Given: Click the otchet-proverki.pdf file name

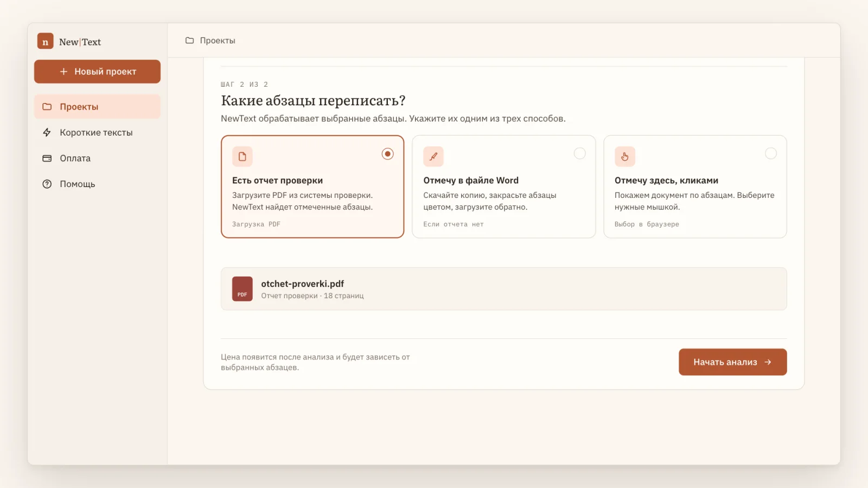Looking at the screenshot, I should (x=302, y=284).
